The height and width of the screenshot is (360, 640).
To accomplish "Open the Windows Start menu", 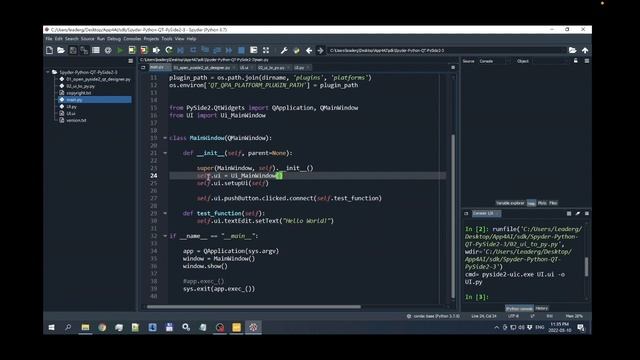I will [x=51, y=327].
